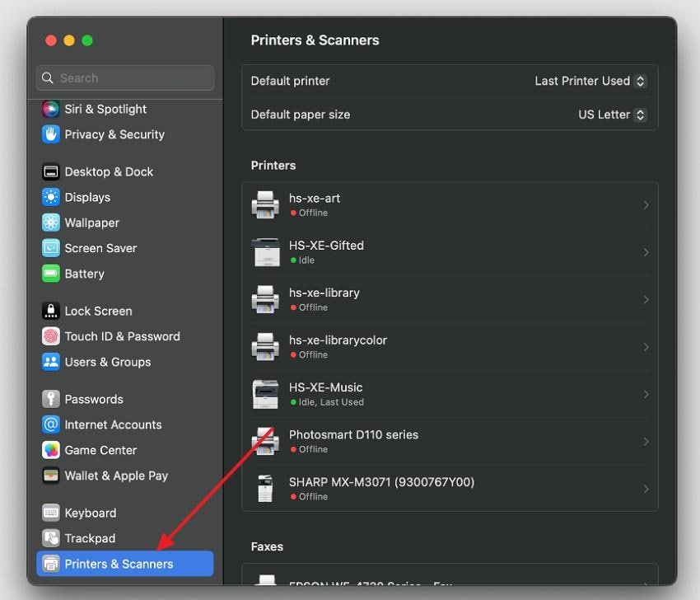Click the HS-XE-Music printer icon
The width and height of the screenshot is (700, 600).
click(265, 395)
